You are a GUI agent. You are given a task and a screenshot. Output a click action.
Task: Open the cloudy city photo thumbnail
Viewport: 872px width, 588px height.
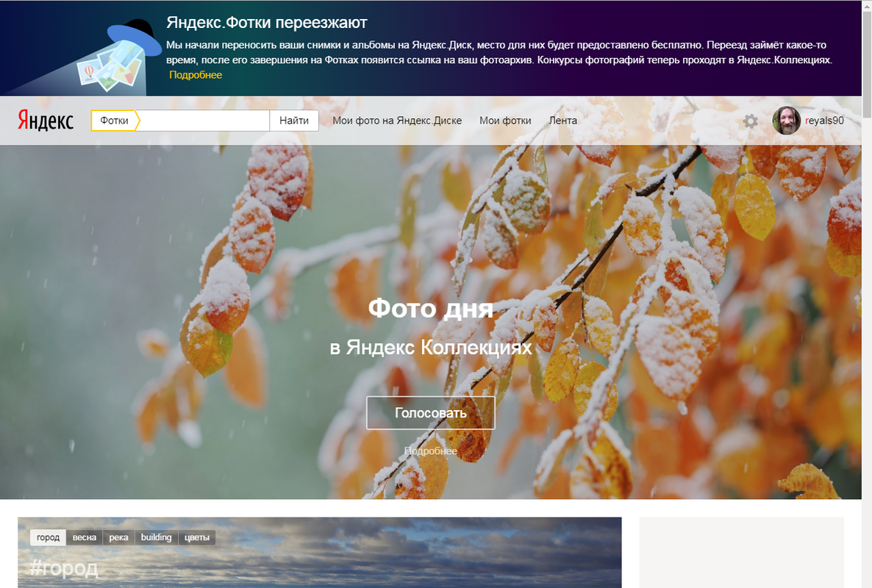click(320, 553)
